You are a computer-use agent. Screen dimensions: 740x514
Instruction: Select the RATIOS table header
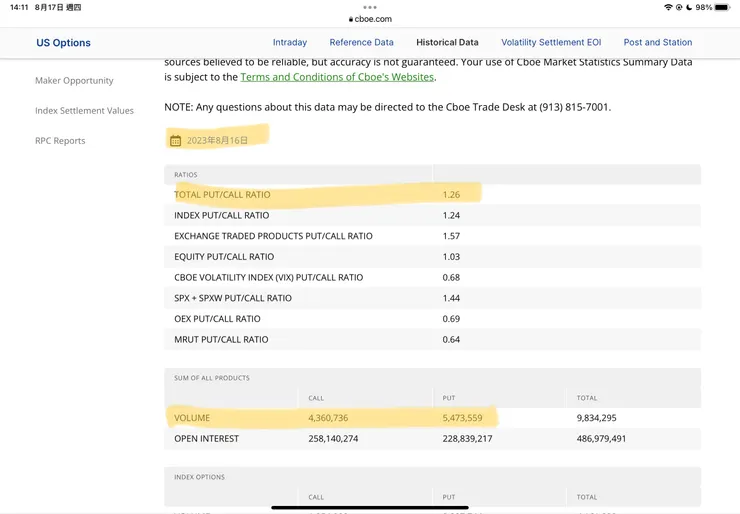click(185, 175)
